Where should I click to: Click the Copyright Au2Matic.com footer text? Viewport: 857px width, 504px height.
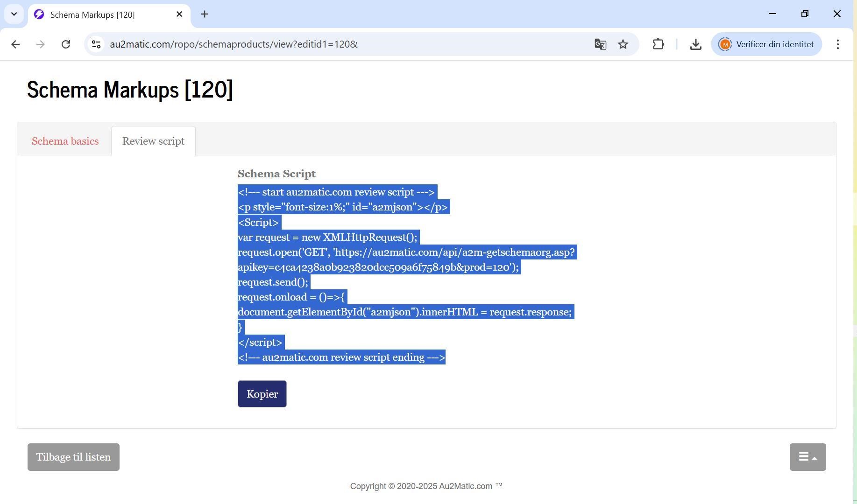tap(426, 486)
